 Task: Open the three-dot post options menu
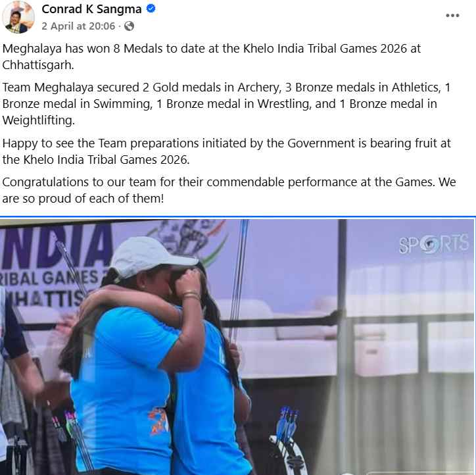pos(452,16)
